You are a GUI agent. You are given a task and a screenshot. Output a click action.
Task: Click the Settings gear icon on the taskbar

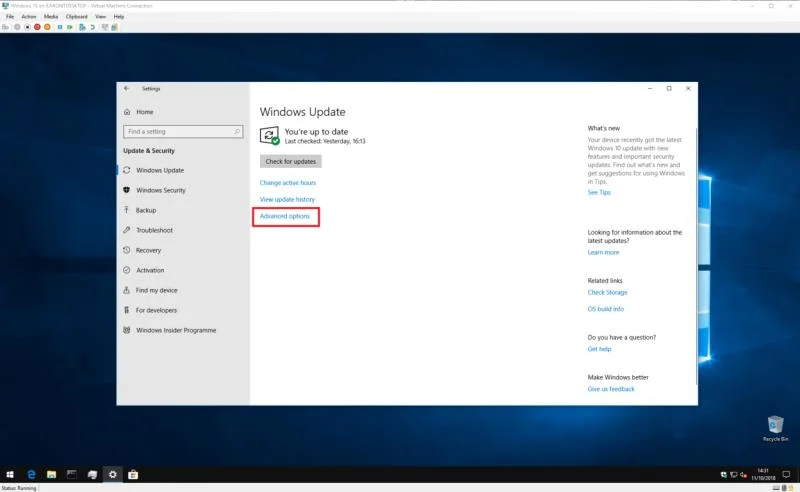(x=112, y=475)
